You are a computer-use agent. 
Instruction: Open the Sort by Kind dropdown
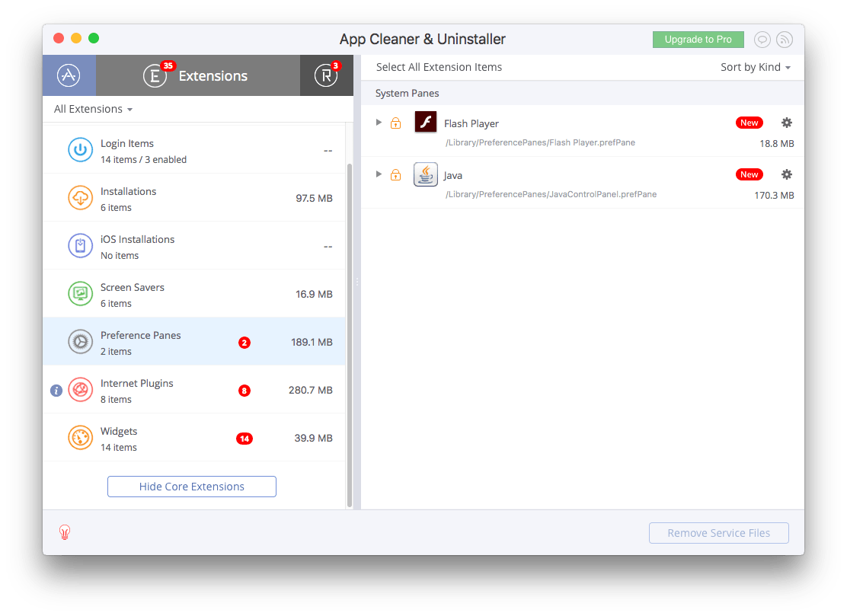(755, 67)
